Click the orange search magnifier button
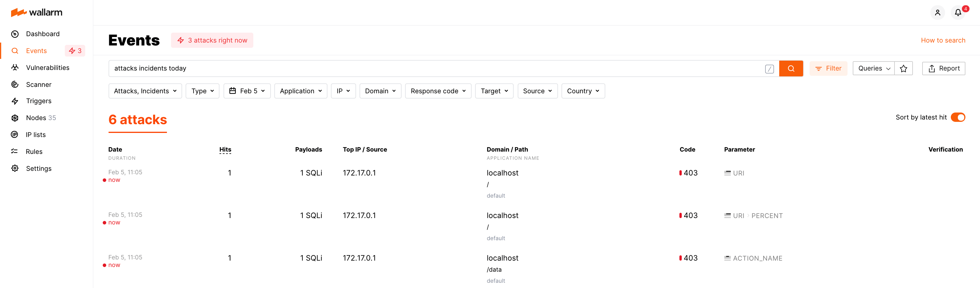980x288 pixels. click(791, 69)
